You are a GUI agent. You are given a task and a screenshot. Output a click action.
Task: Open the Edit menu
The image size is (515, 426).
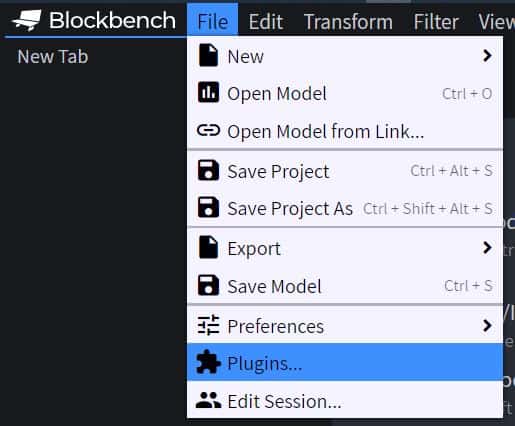click(x=266, y=22)
